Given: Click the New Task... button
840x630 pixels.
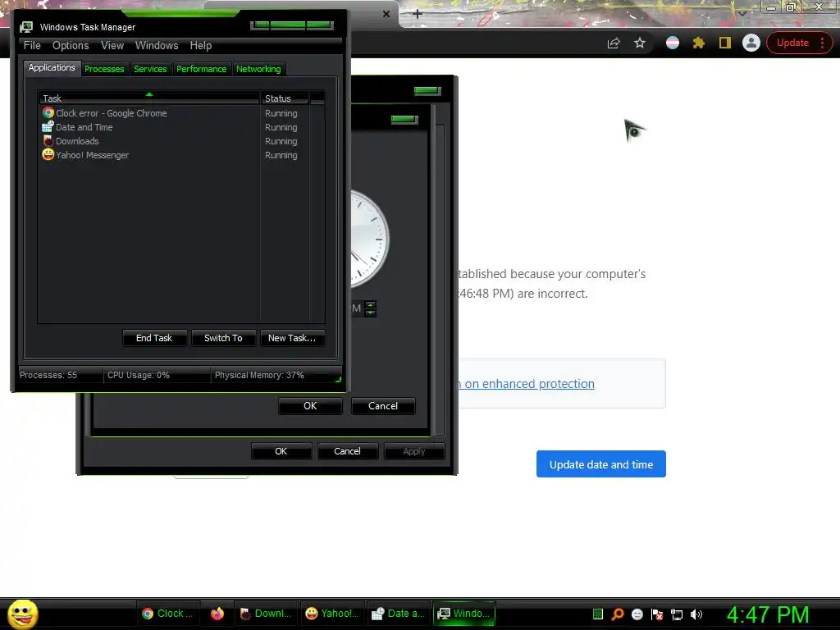Looking at the screenshot, I should click(292, 338).
